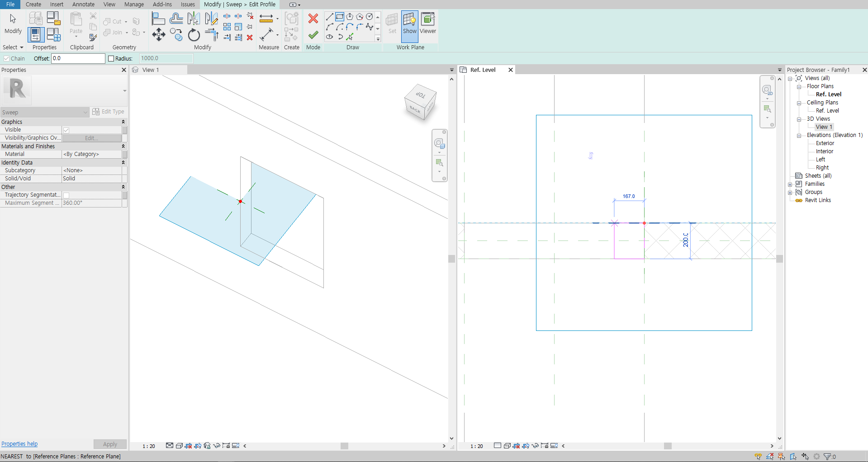Close the Ref. Level view tab
The image size is (868, 462).
tap(510, 70)
